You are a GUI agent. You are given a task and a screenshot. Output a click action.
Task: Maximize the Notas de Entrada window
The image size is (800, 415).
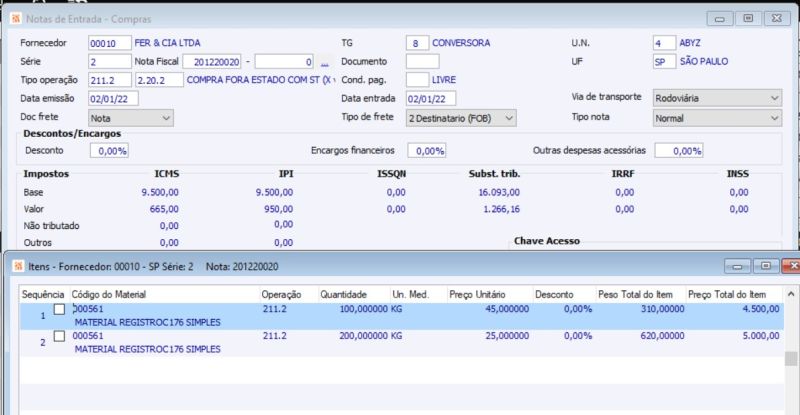[748, 19]
